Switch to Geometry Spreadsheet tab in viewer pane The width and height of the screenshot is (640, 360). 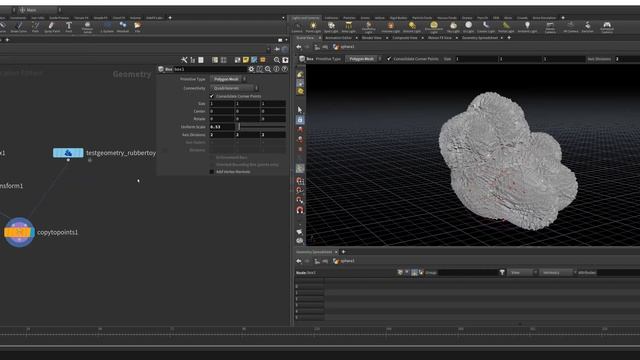pos(480,38)
